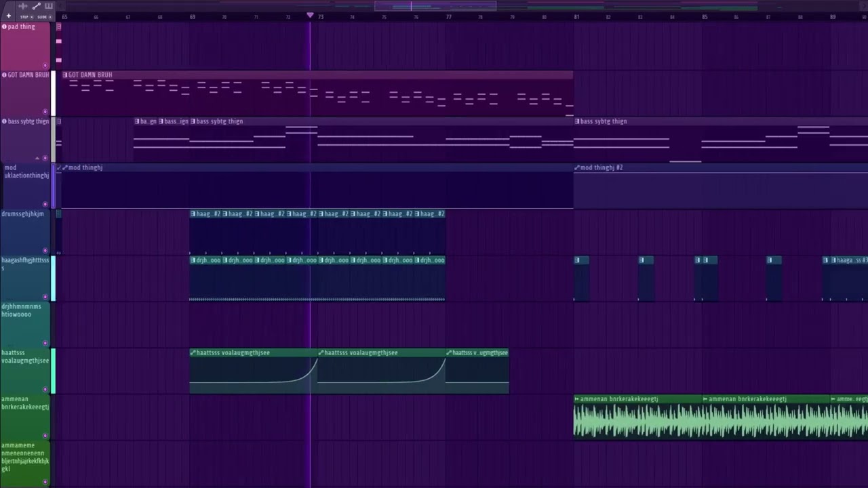Viewport: 868px width, 488px height.
Task: Click the playhead marker near bar 73
Action: [310, 16]
